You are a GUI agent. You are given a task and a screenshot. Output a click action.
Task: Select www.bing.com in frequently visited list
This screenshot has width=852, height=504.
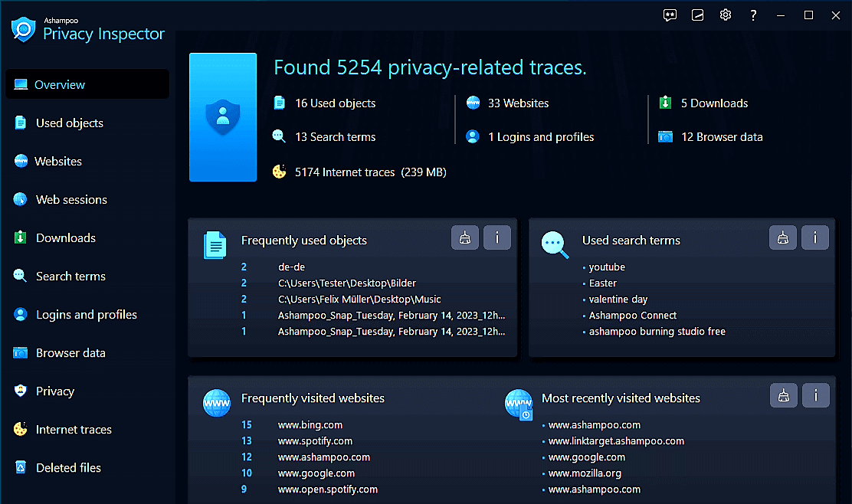(310, 425)
